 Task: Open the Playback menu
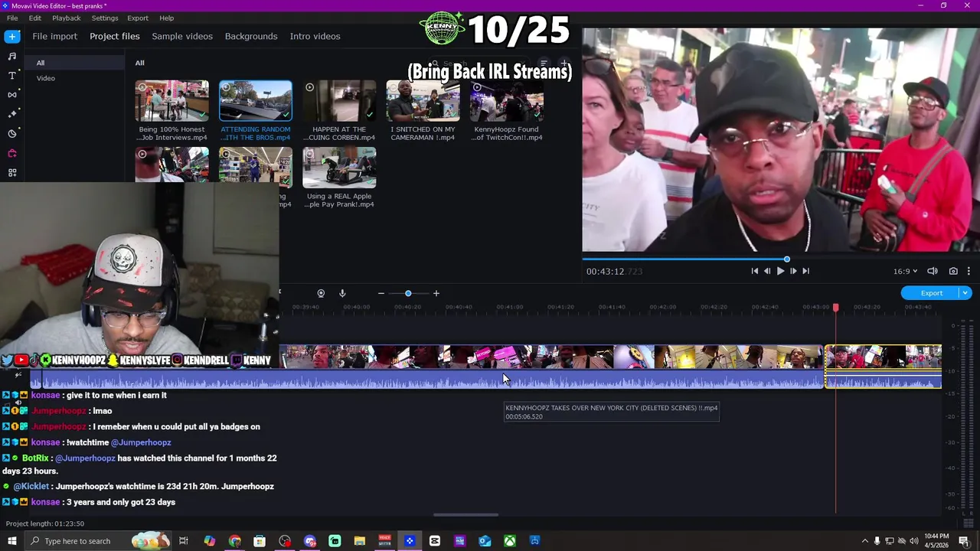67,18
